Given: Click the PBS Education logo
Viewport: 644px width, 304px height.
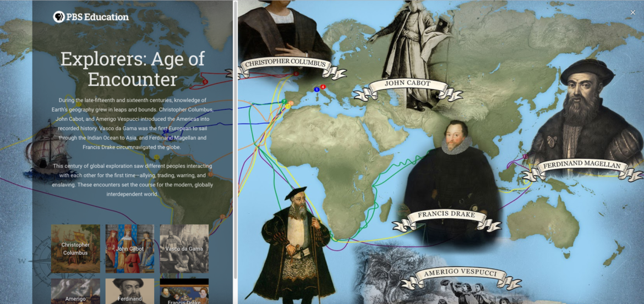Looking at the screenshot, I should [x=91, y=17].
